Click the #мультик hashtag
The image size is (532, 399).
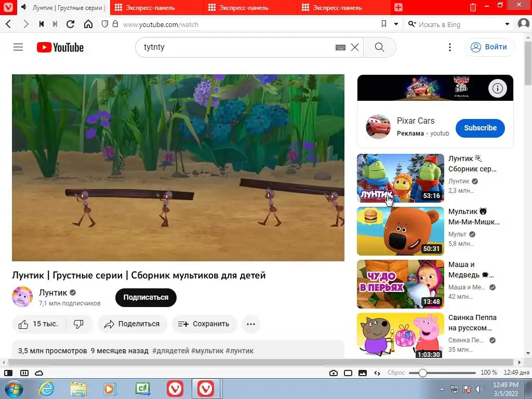207,351
